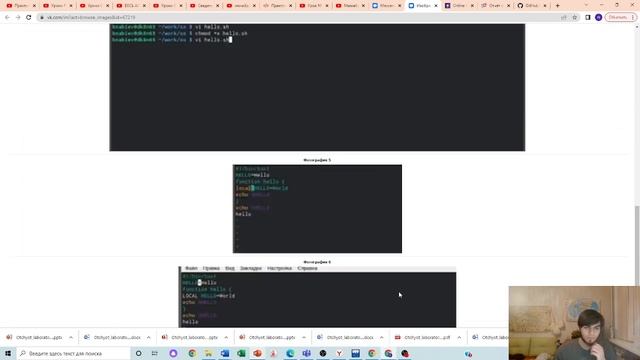Open the Фотография 5 code image
Image resolution: width=640 pixels, height=360 pixels.
317,209
